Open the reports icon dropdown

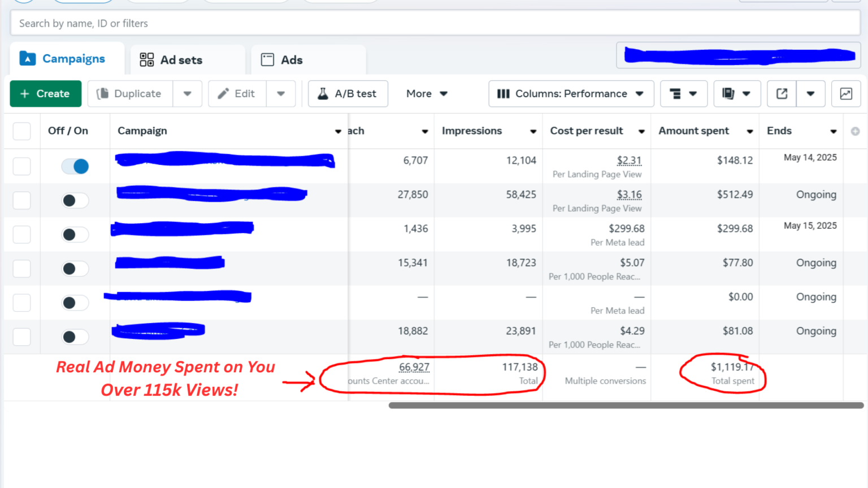pyautogui.click(x=737, y=94)
